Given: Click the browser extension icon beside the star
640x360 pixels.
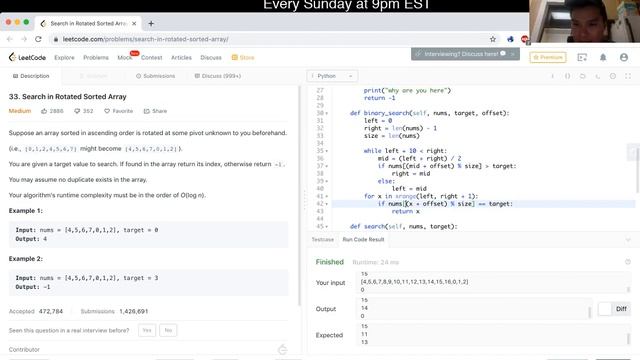Looking at the screenshot, I should coord(510,39).
